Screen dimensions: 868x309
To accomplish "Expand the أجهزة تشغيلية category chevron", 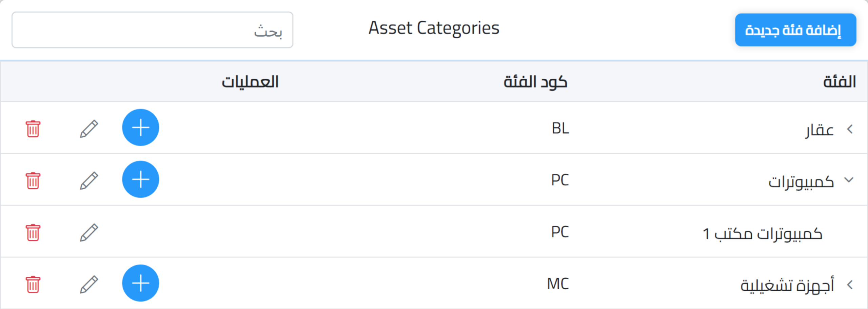I will [850, 285].
